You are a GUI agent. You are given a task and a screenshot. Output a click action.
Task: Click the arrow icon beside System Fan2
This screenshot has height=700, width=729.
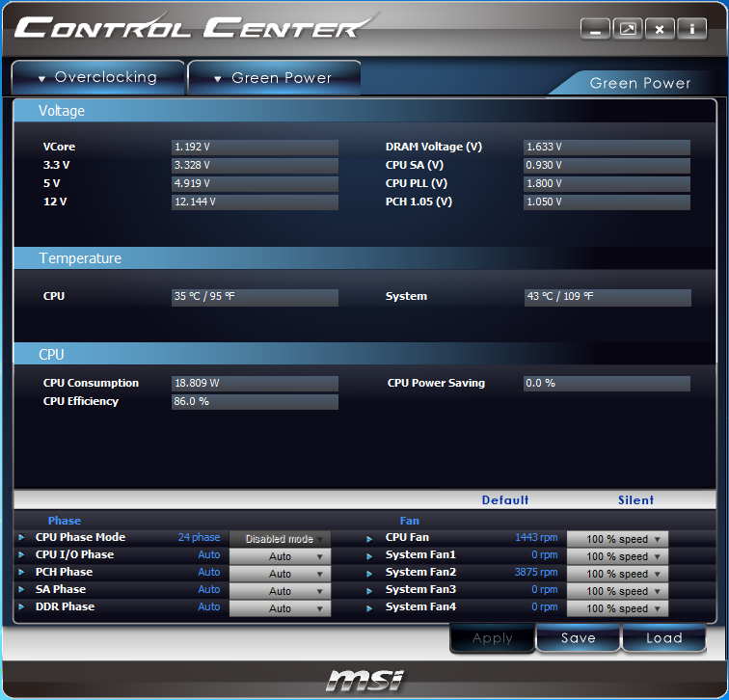pyautogui.click(x=369, y=574)
